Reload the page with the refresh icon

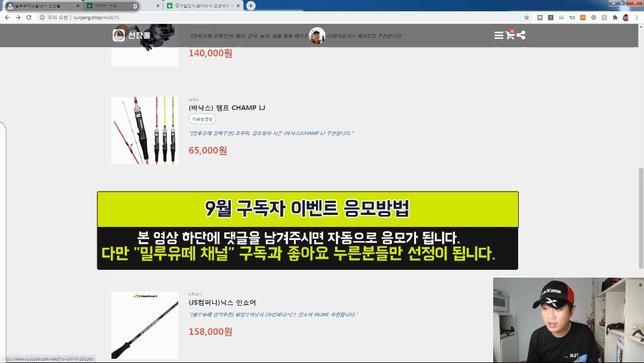pyautogui.click(x=29, y=17)
